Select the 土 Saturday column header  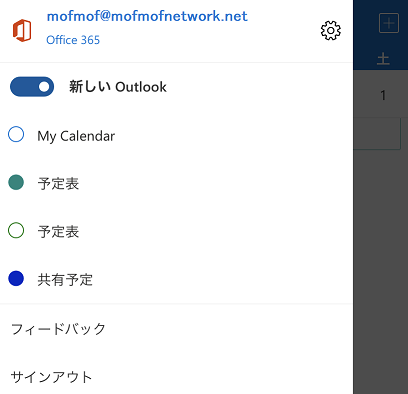tap(383, 59)
